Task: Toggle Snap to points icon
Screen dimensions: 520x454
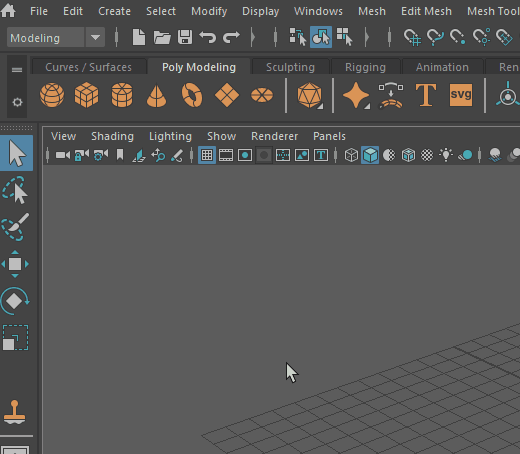Action: tap(458, 37)
